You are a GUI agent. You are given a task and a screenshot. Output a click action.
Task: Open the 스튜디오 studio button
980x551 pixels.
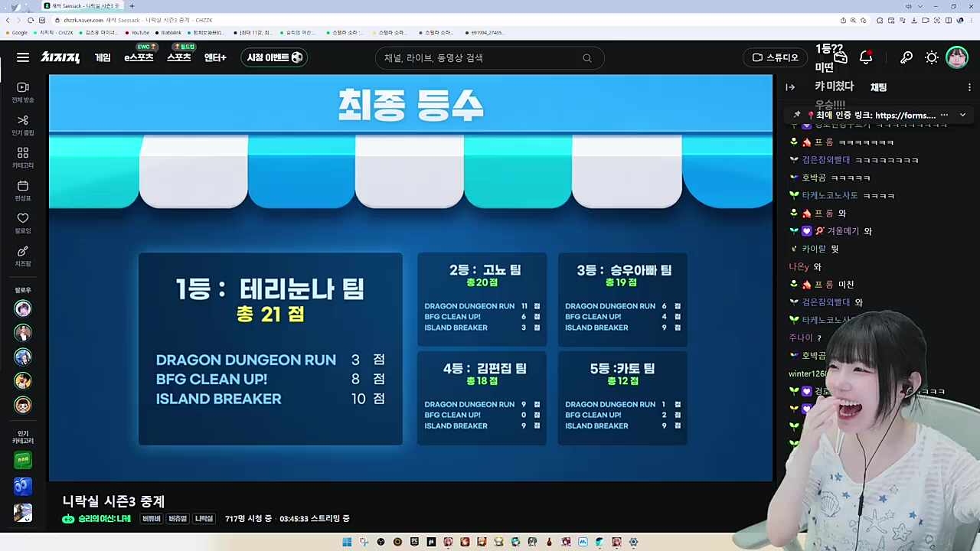pyautogui.click(x=775, y=57)
